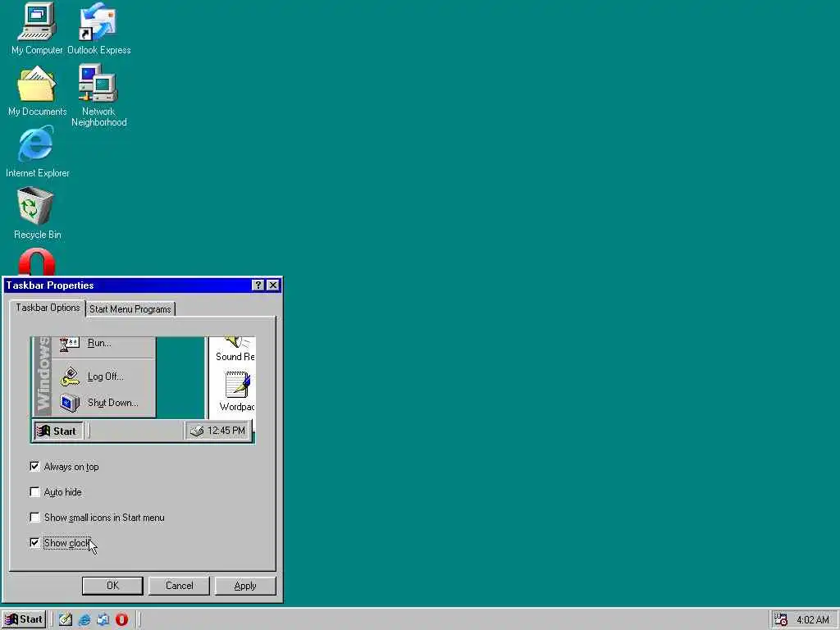
Task: Launch Internet Explorer from the quick launch bar
Action: [x=84, y=619]
